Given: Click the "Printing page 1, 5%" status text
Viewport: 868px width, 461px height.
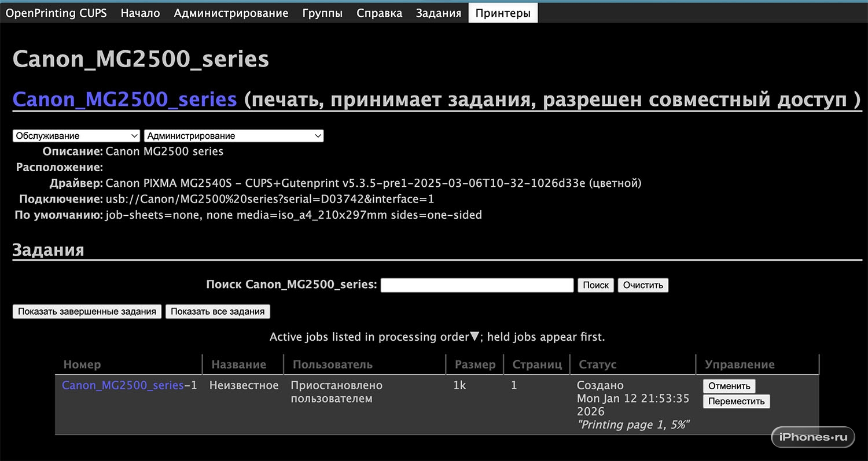Looking at the screenshot, I should pos(634,425).
